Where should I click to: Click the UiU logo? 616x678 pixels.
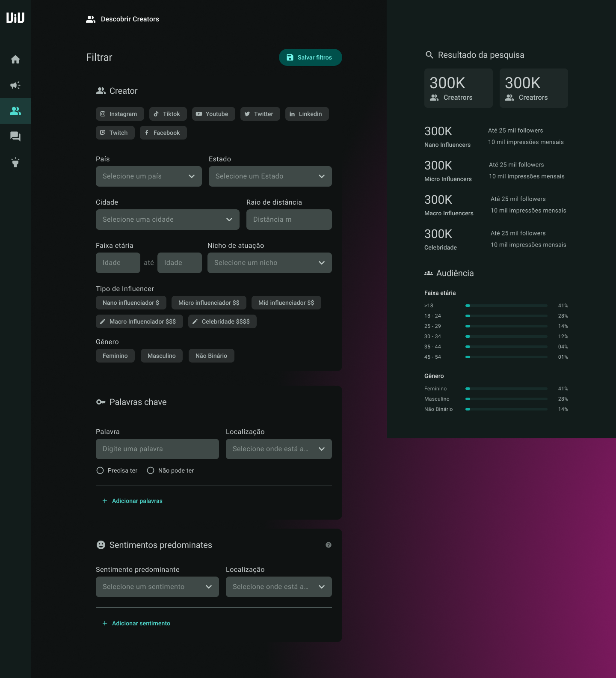click(x=15, y=18)
